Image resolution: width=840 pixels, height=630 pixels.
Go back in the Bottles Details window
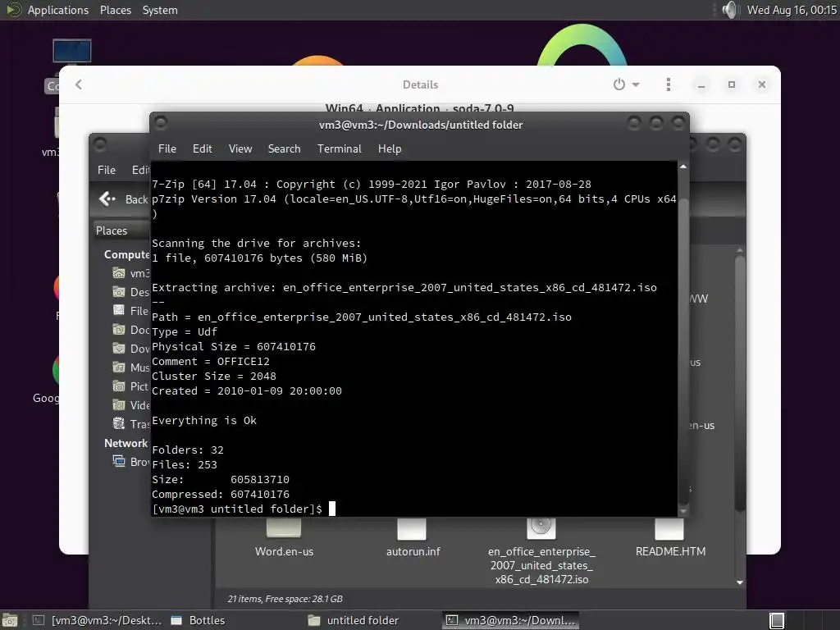[79, 84]
